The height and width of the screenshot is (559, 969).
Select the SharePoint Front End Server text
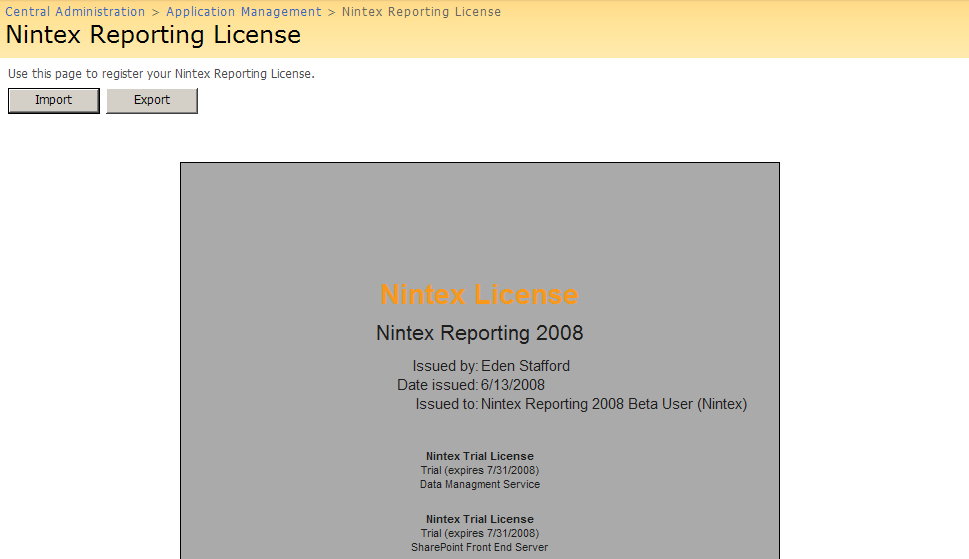click(x=479, y=547)
